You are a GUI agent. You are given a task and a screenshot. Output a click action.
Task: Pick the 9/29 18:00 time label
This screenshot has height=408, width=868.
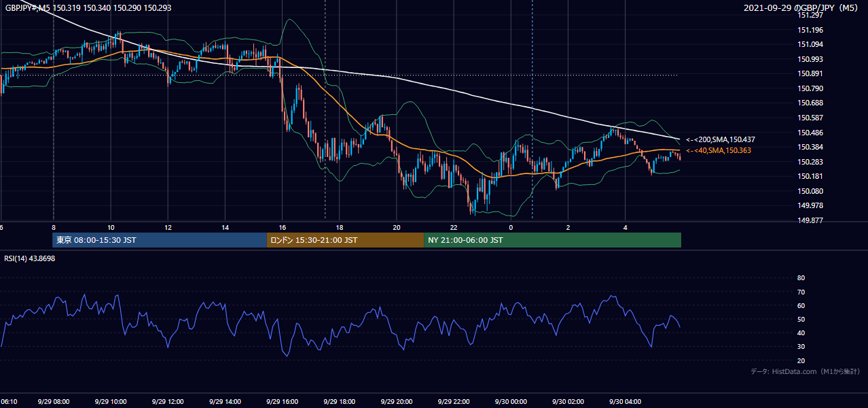[x=339, y=402]
